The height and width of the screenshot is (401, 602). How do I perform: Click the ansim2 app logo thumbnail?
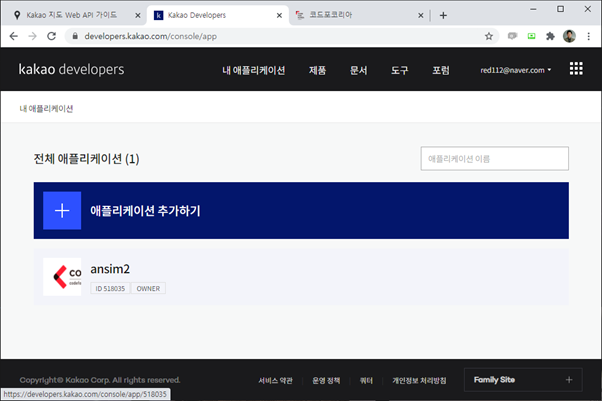pos(62,277)
